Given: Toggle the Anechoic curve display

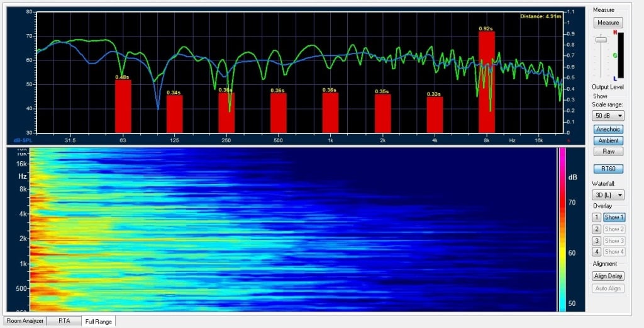Looking at the screenshot, I should click(608, 129).
